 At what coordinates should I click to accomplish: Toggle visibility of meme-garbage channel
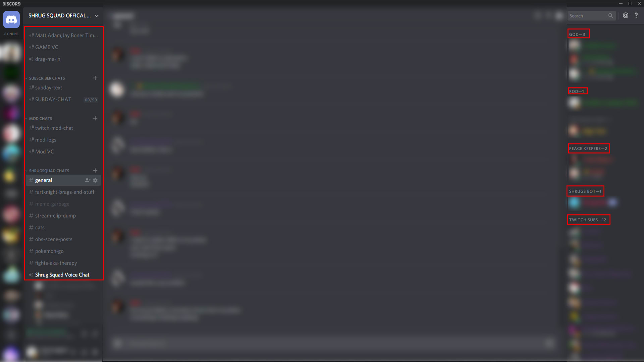(x=52, y=203)
